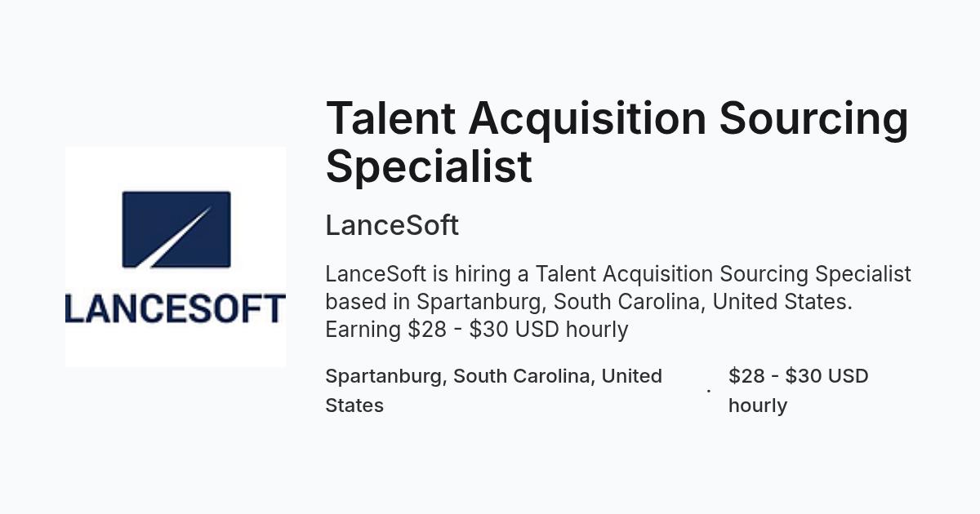Click the word Acquisition in the heading
Viewport: 980px width, 514px height.
tap(587, 119)
